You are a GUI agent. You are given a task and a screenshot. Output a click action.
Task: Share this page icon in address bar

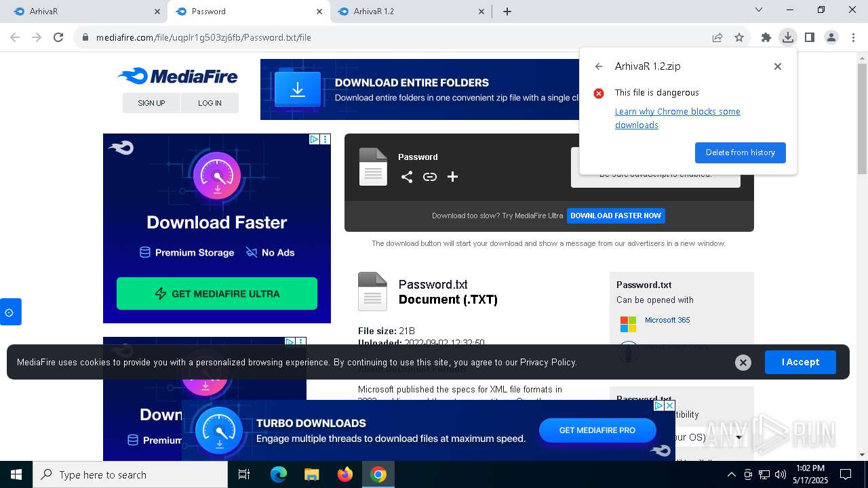717,37
